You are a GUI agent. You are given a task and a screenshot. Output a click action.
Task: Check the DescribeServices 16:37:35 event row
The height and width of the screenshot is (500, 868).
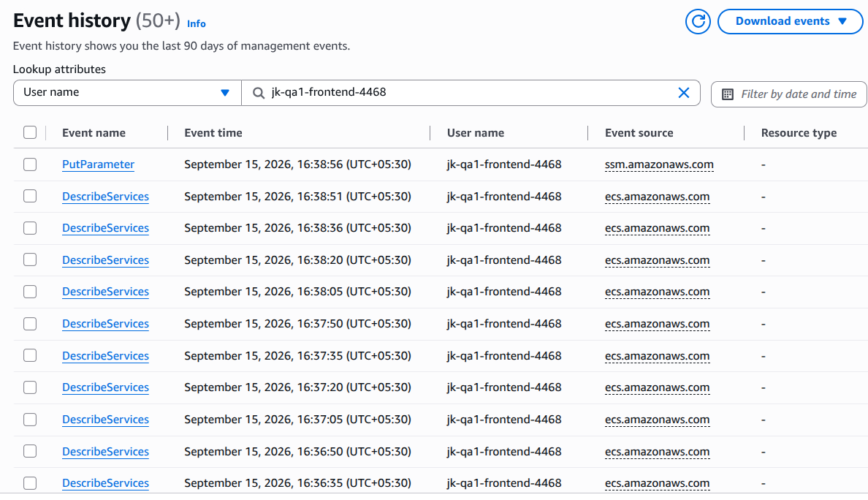30,356
